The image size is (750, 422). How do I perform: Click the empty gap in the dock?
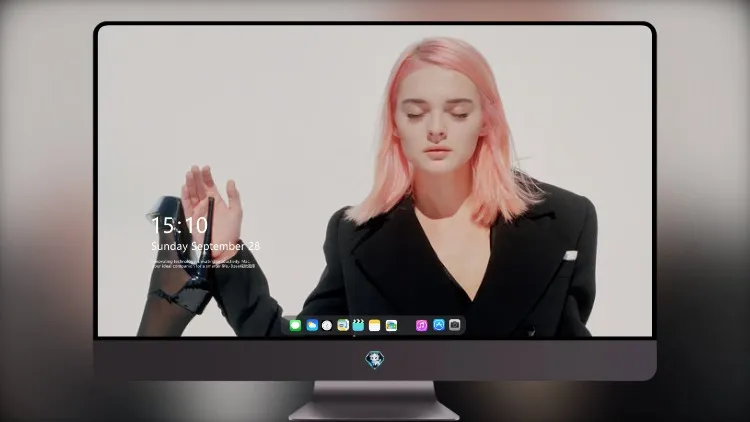(x=406, y=325)
